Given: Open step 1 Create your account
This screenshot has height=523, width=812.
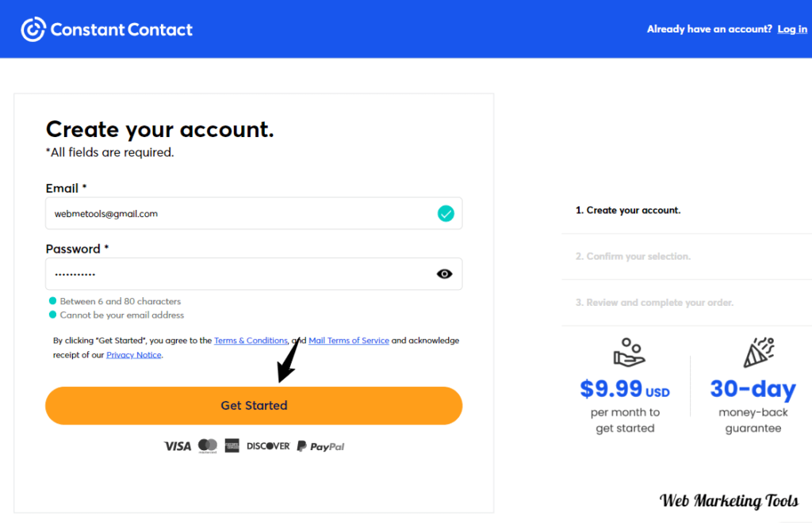Looking at the screenshot, I should coord(627,210).
